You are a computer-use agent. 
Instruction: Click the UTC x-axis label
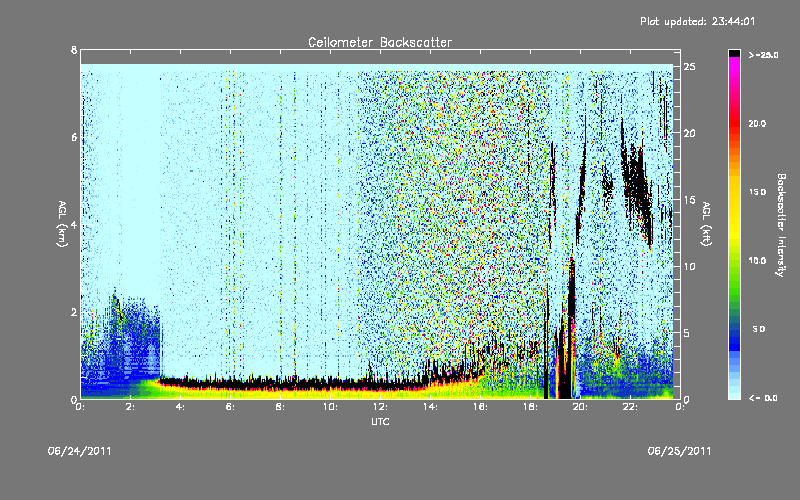click(x=380, y=421)
